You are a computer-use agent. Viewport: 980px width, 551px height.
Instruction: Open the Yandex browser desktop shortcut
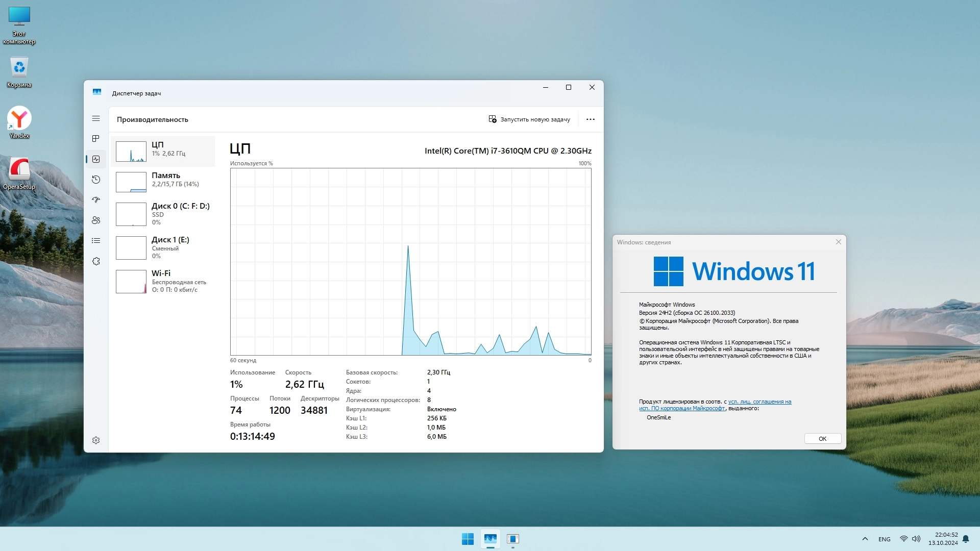pyautogui.click(x=19, y=122)
